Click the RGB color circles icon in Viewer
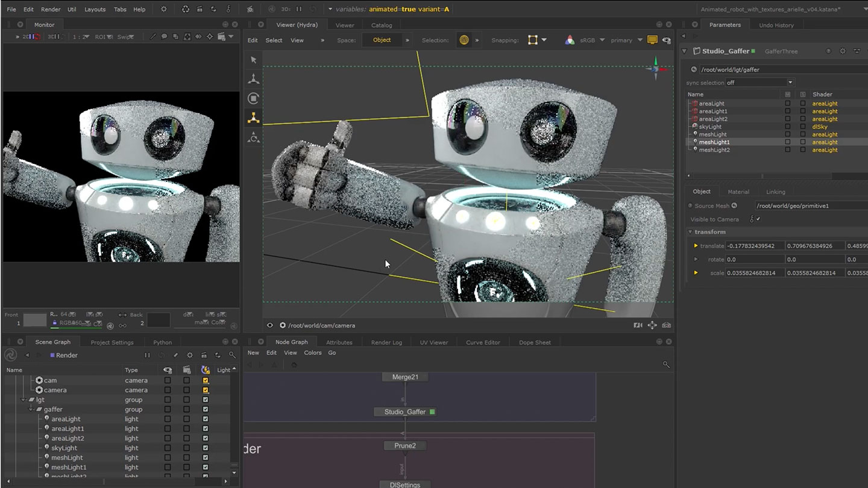 click(x=570, y=40)
